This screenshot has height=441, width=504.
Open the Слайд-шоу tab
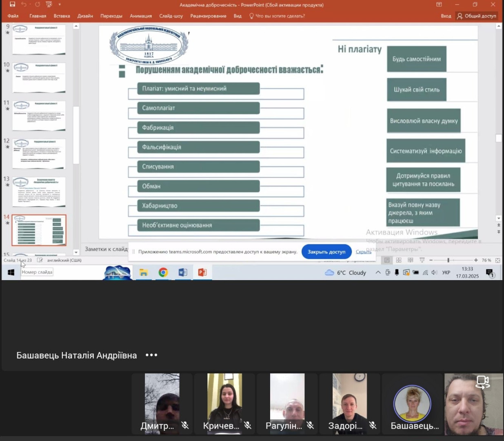[171, 16]
